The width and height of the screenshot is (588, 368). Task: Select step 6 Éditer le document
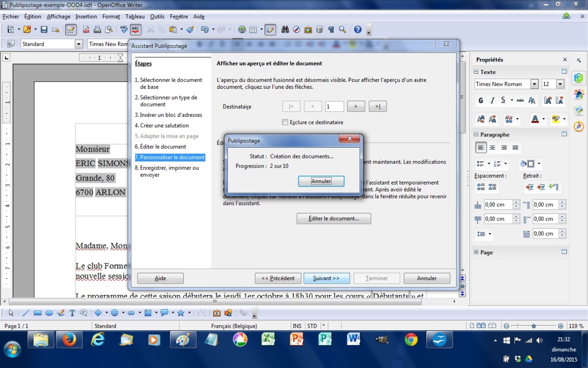161,147
